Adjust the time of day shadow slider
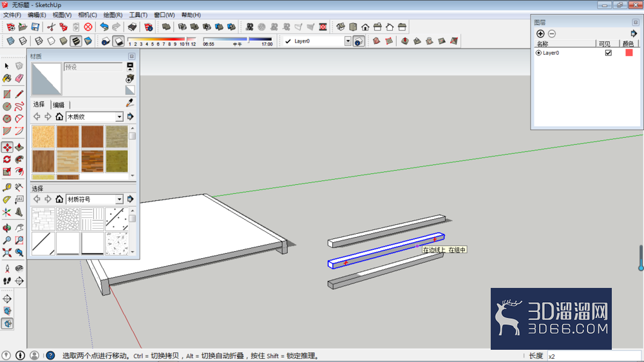 pos(238,39)
